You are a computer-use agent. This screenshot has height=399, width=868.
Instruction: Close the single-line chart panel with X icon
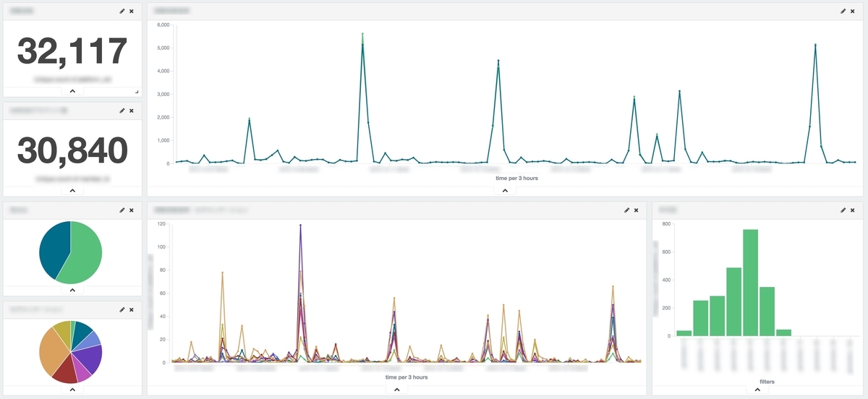(853, 12)
